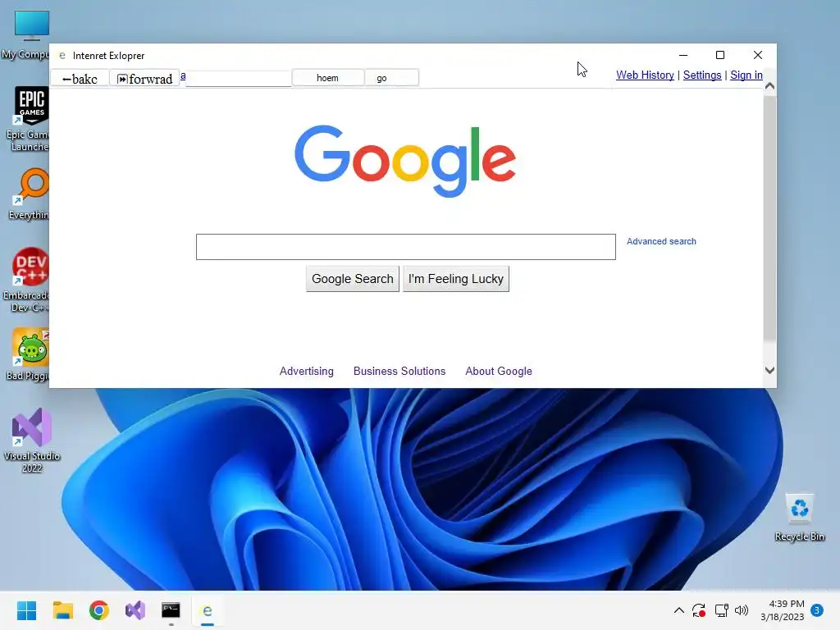Open the Web History link
This screenshot has width=840, height=630.
point(645,75)
